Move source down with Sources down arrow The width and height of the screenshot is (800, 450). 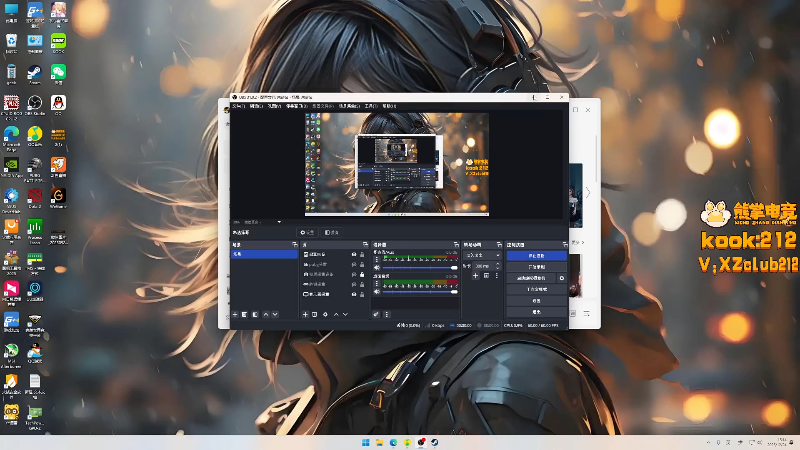point(345,315)
